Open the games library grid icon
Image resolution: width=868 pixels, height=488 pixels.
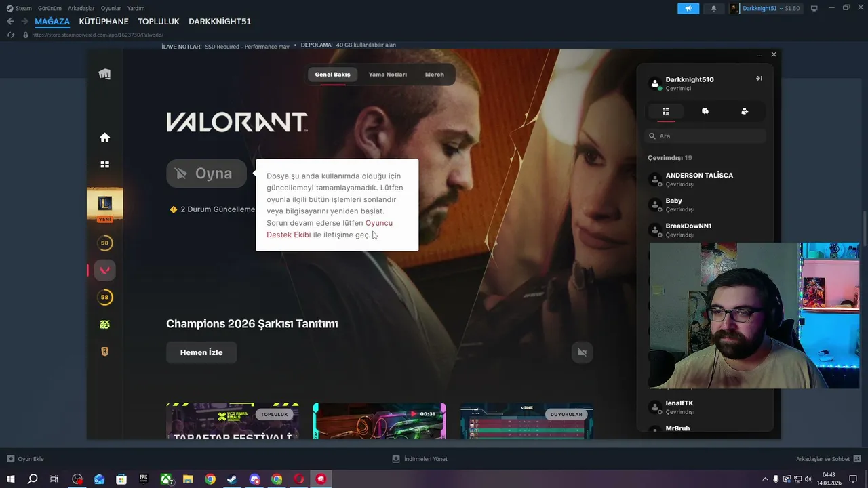coord(104,164)
